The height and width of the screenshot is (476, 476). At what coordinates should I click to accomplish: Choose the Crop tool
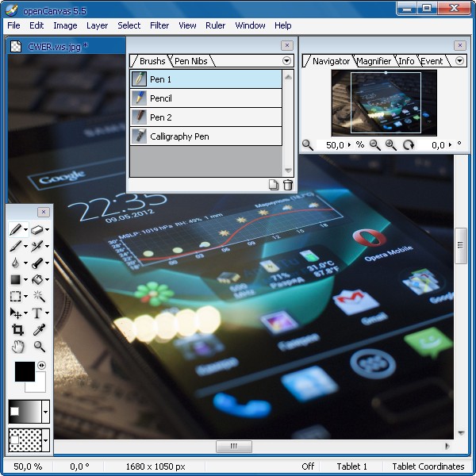click(x=17, y=330)
